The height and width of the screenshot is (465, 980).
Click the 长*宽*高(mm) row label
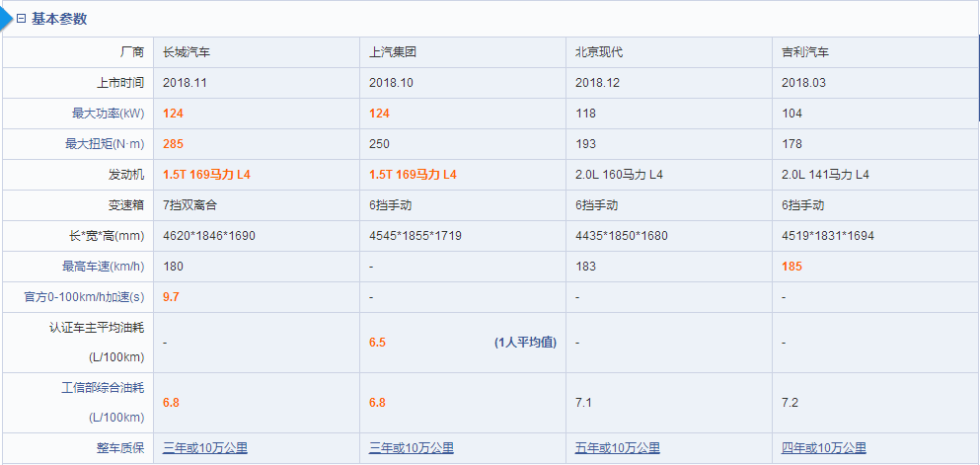(109, 236)
